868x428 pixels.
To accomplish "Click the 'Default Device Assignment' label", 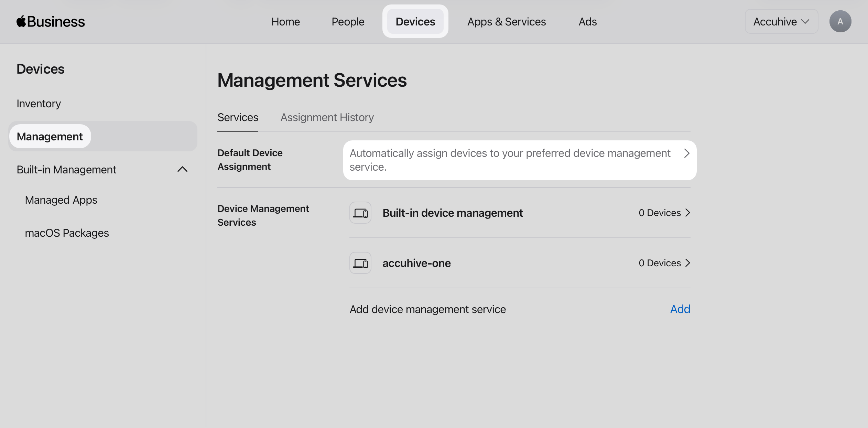I will click(x=250, y=160).
